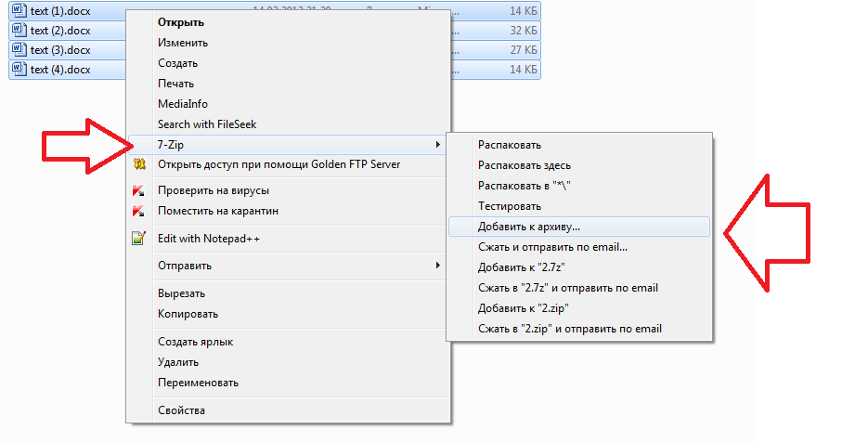
Task: Select Открыть in the context menu
Action: [x=181, y=22]
